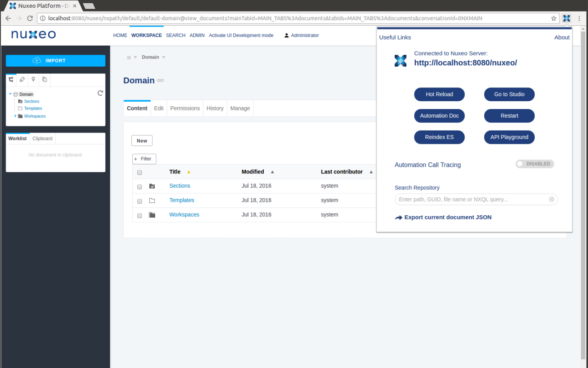Click the Administrator user icon
Viewport: 588px width, 368px height.
(287, 35)
